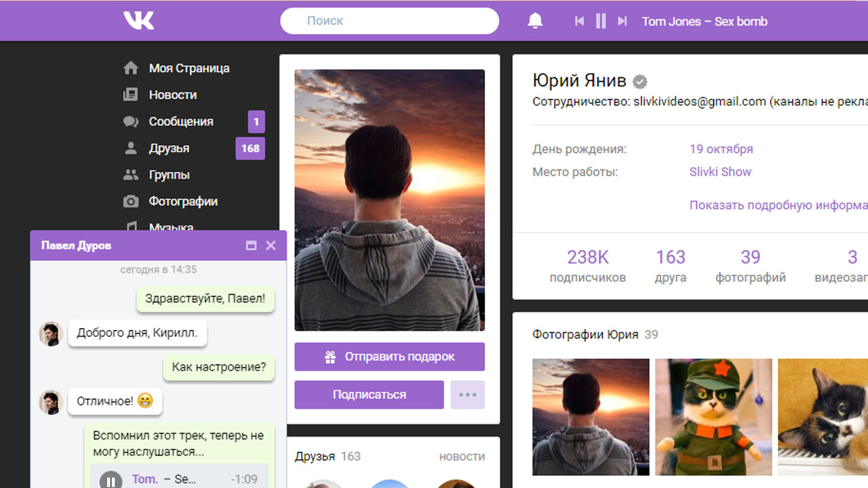Screen dimensions: 868x488
Task: Skip to the next track in the player
Action: [623, 20]
